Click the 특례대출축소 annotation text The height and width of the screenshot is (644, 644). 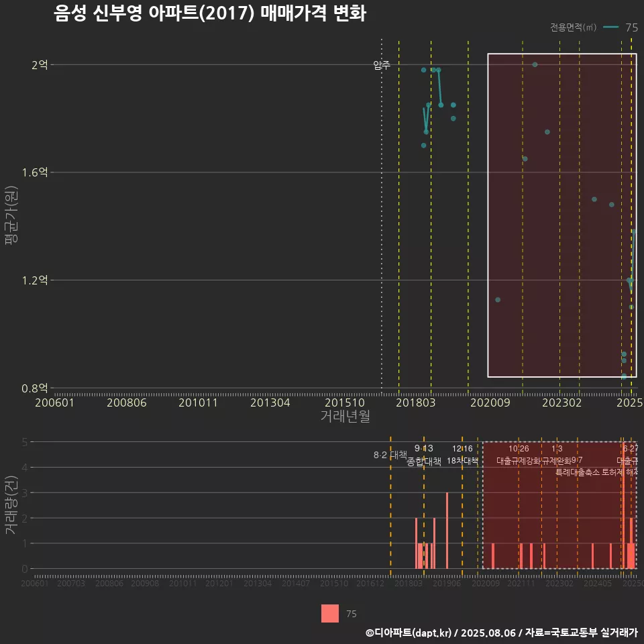coord(578,472)
